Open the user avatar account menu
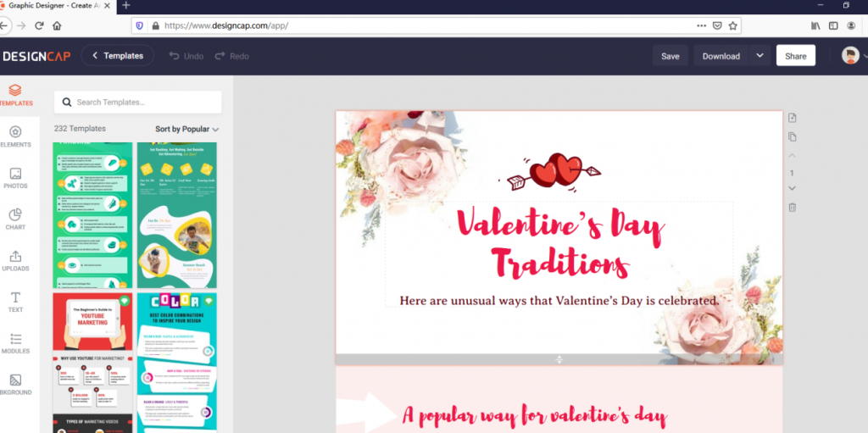Image resolution: width=868 pixels, height=433 pixels. [x=849, y=56]
